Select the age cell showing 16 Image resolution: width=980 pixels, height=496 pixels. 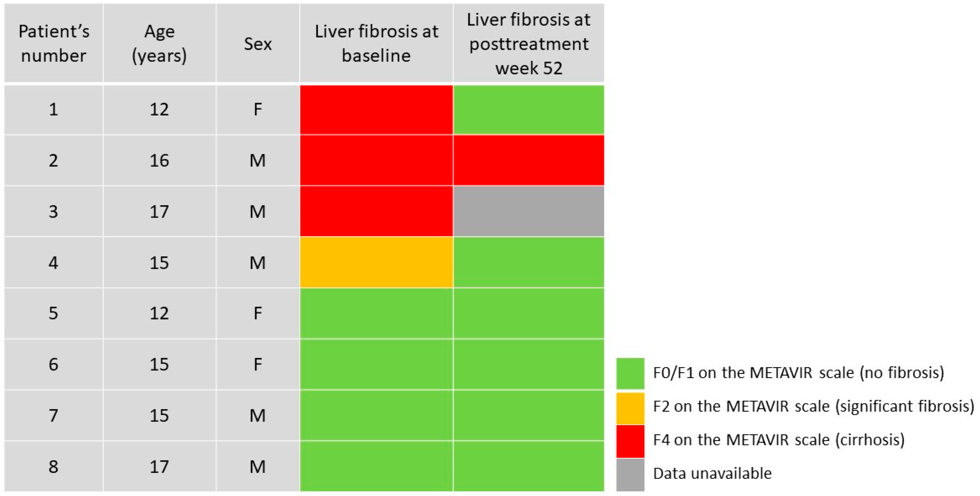pos(159,160)
